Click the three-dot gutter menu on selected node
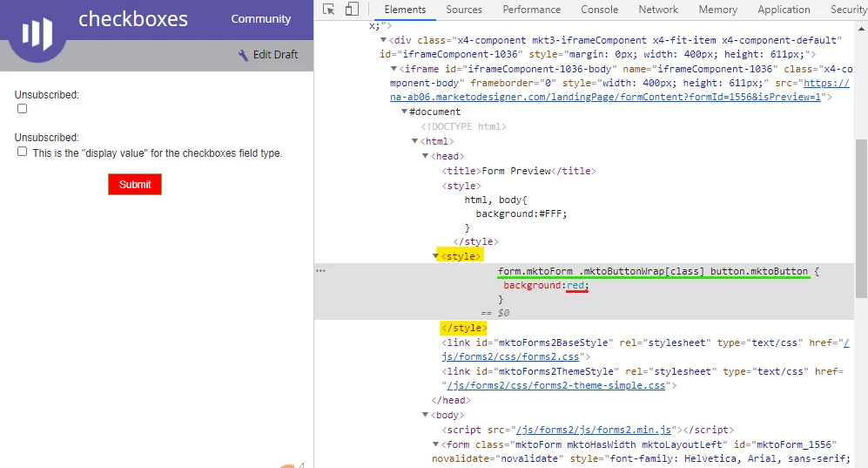 pyautogui.click(x=320, y=271)
